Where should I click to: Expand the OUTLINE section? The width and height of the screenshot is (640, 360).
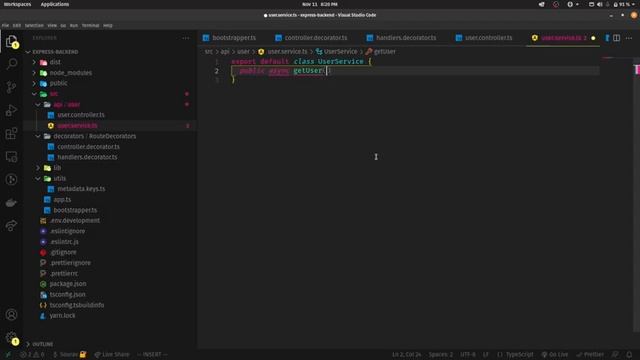point(40,344)
